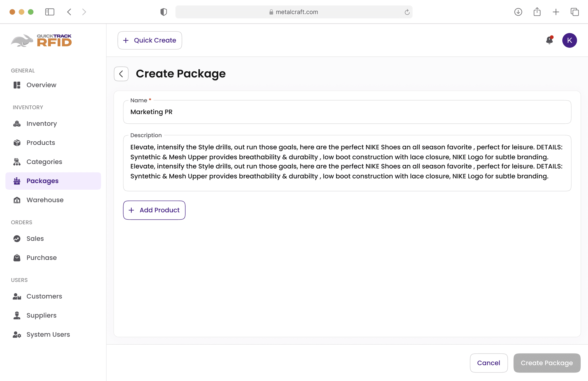The width and height of the screenshot is (588, 381).
Task: Click the back arrow beside Create Package
Action: coord(121,74)
